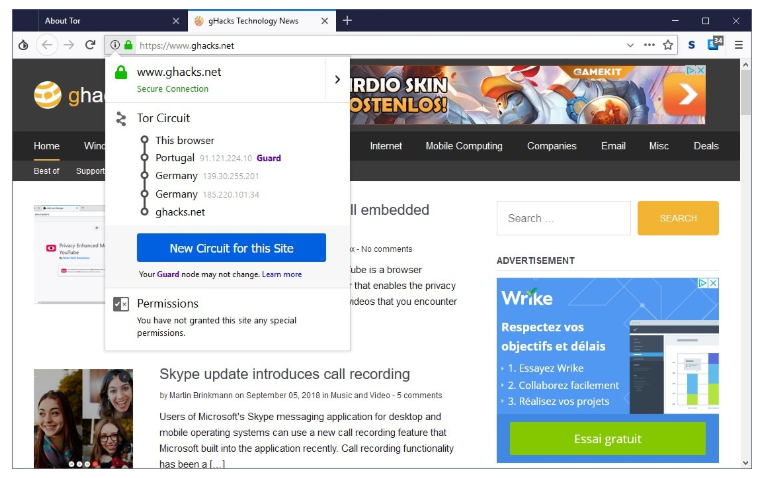Open the extension icon with 34 badge
Viewport: 760px width, 478px height.
coord(715,44)
